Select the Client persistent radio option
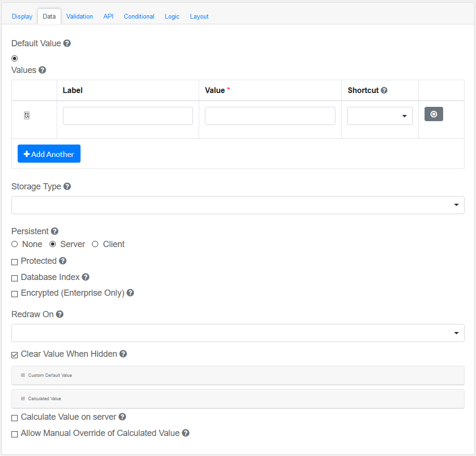 [95, 244]
